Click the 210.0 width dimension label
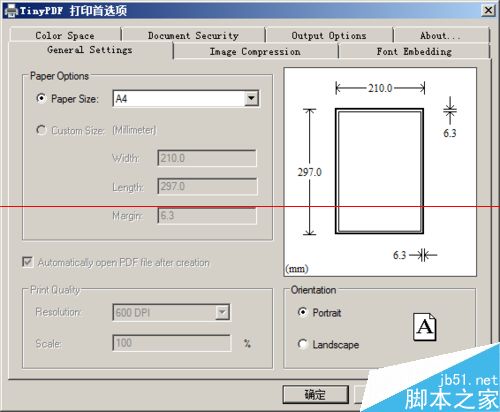500x412 pixels. 380,88
